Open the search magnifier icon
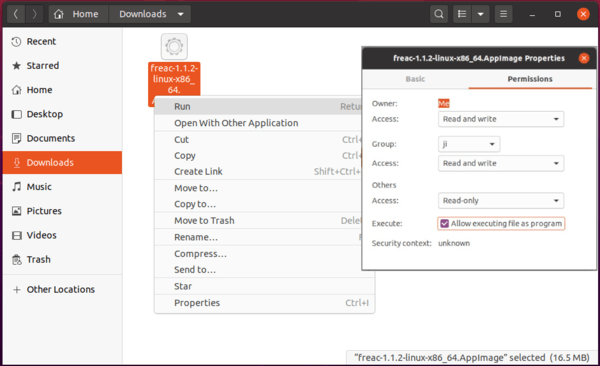This screenshot has height=366, width=600. click(439, 14)
